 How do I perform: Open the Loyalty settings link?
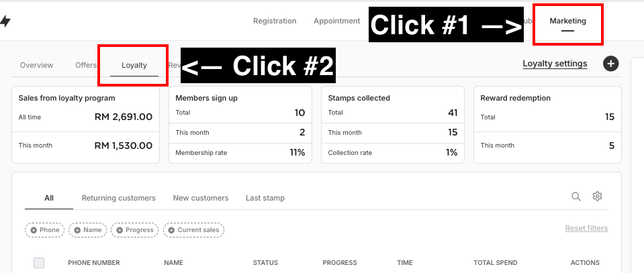555,64
